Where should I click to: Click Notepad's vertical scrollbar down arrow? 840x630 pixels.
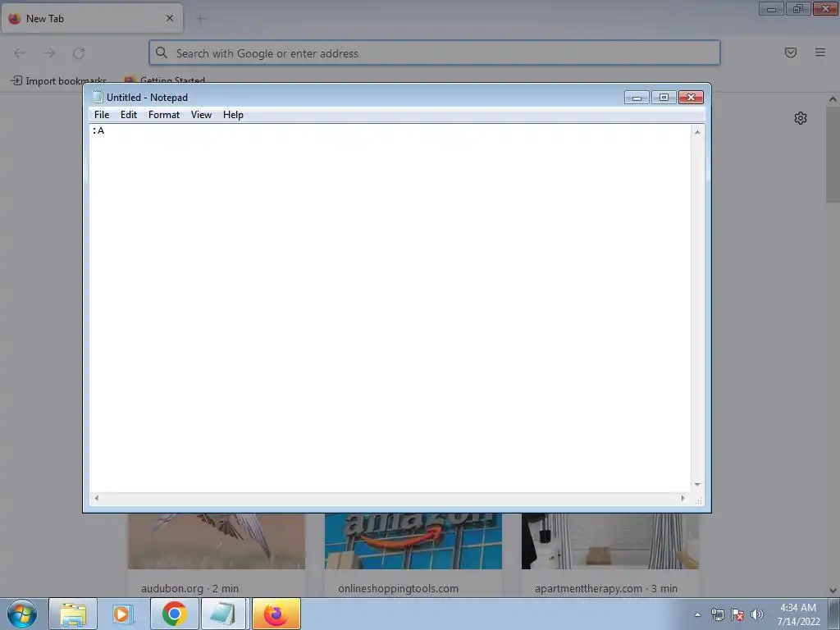[x=697, y=484]
